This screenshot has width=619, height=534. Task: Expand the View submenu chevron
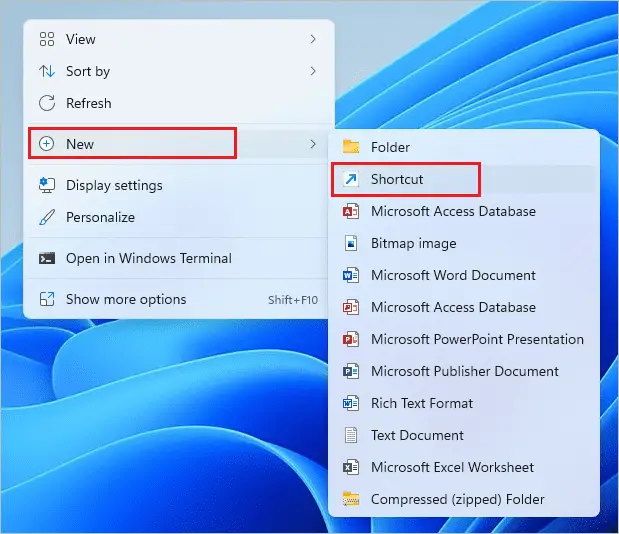click(x=313, y=39)
